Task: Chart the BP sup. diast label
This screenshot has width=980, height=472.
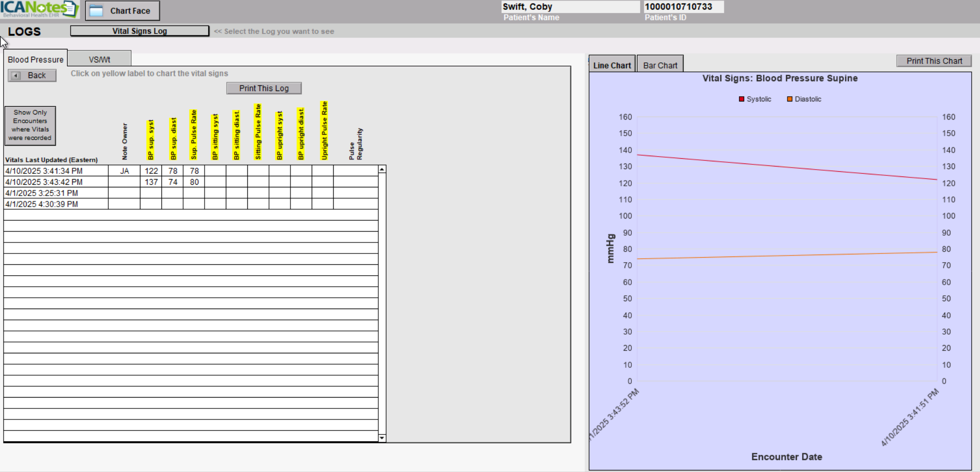Action: 173,138
